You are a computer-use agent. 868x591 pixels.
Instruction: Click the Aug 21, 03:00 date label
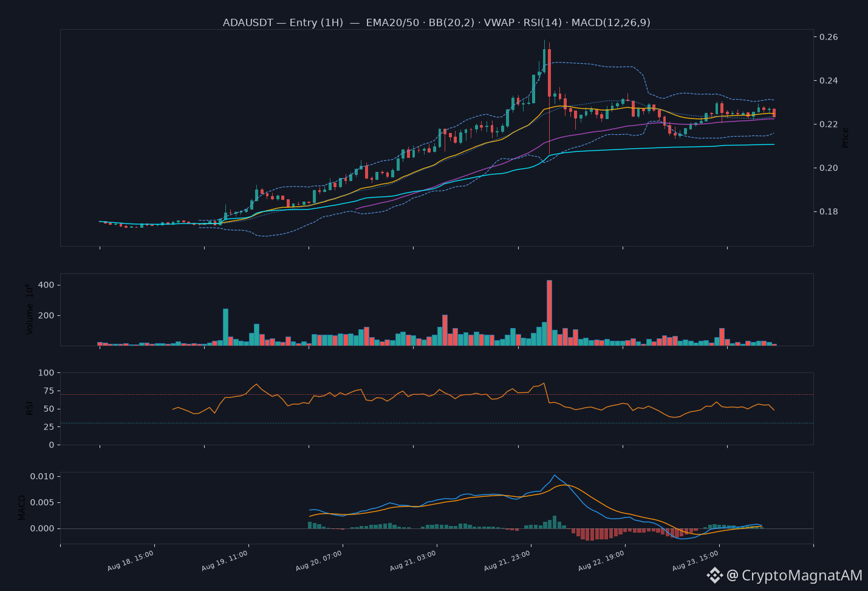click(x=413, y=561)
